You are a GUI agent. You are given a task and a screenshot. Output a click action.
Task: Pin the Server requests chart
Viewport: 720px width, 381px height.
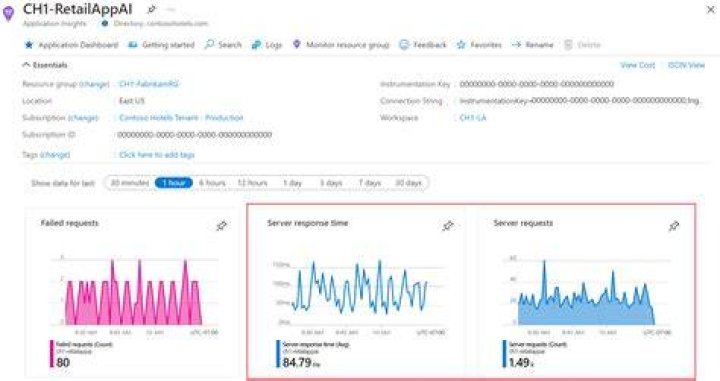click(x=674, y=226)
